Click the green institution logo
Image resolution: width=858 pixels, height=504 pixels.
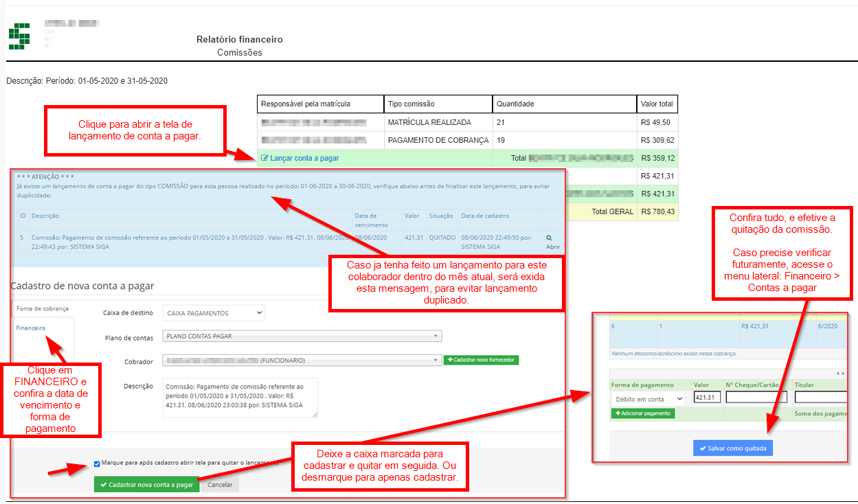[x=19, y=36]
